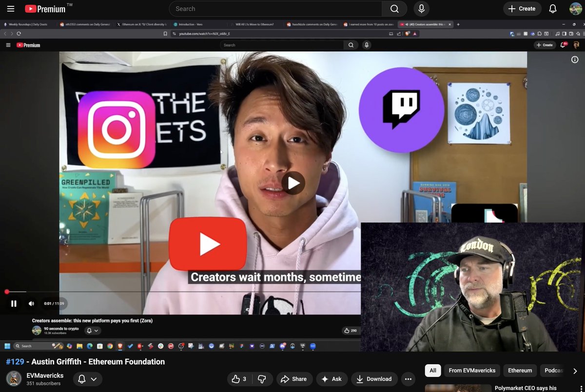
Task: Select the 'From EVMavericks' filter chip
Action: [472, 371]
